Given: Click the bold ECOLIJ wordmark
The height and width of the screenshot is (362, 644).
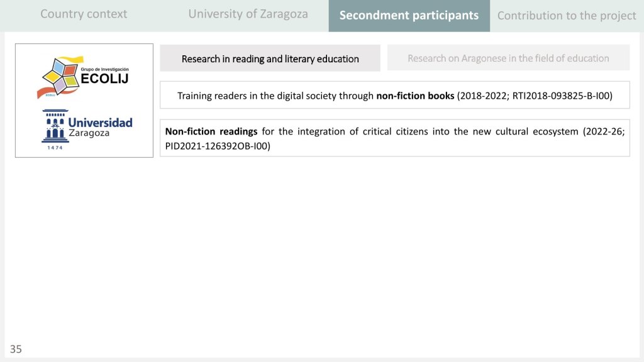Looking at the screenshot, I should click(x=104, y=79).
